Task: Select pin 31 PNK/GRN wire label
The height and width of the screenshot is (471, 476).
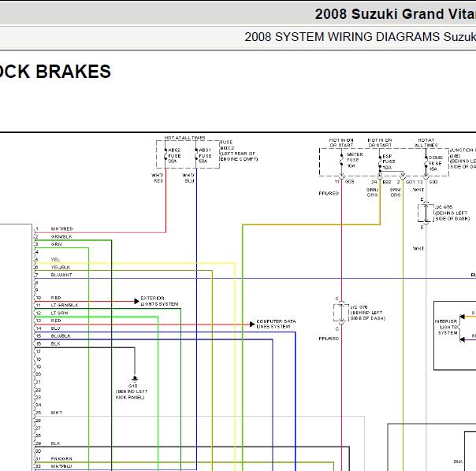Action: coord(61,458)
